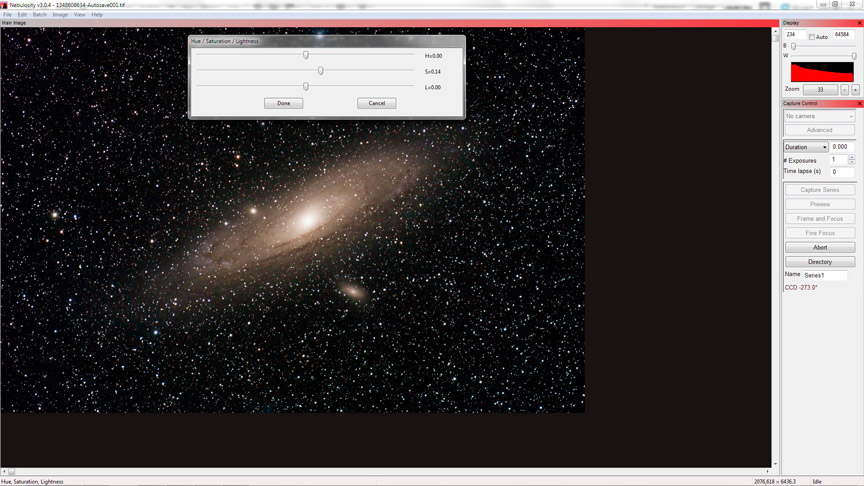Cancel the Hue/Saturation/Lightness dialog
This screenshot has height=486, width=864.
[x=376, y=103]
